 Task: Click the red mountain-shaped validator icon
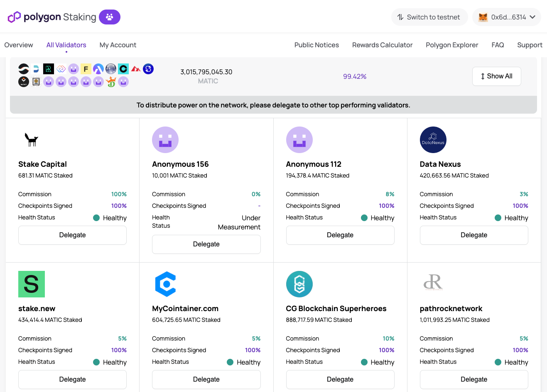tap(136, 69)
